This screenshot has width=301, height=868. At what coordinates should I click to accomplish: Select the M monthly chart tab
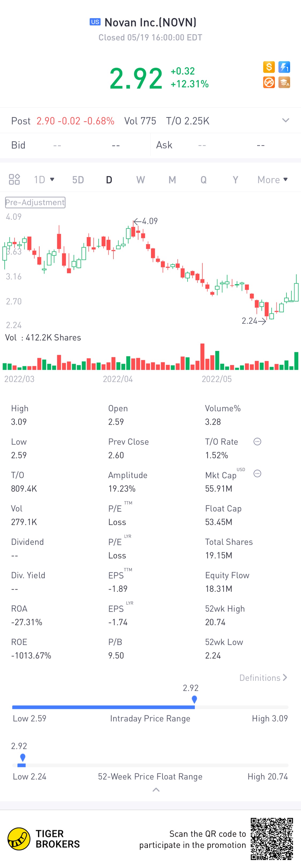click(x=172, y=179)
